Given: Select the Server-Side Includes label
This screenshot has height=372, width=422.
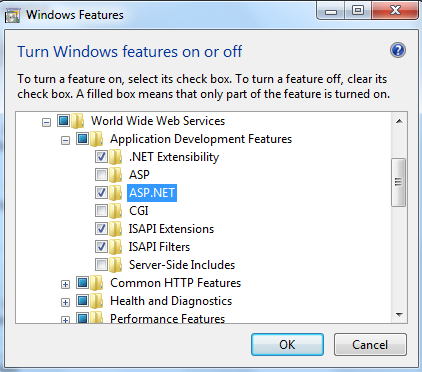Looking at the screenshot, I should click(182, 265).
